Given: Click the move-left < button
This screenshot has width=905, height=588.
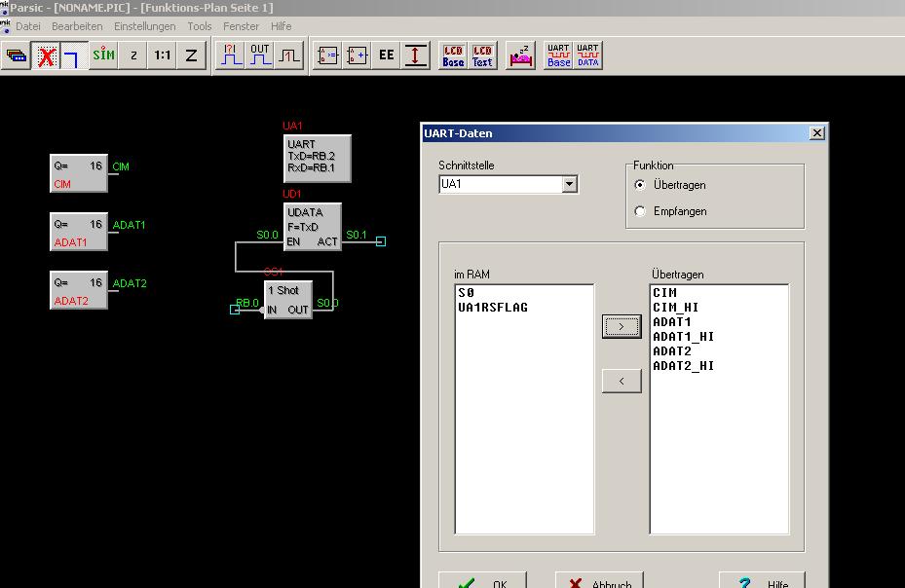Looking at the screenshot, I should coord(622,381).
